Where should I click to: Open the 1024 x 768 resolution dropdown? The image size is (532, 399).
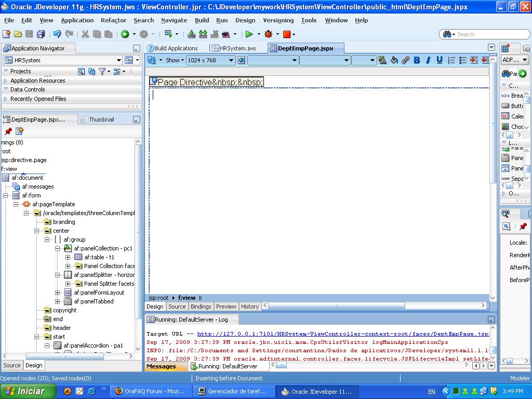point(210,60)
